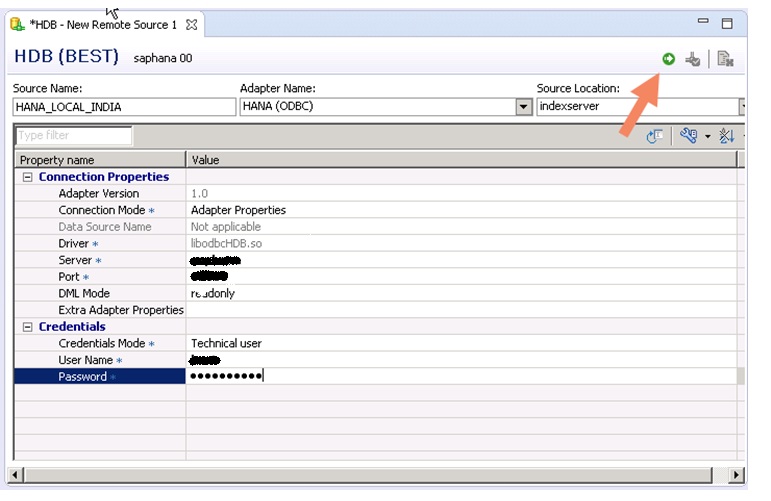Open the Adapter Name dropdown arrow
771x501 pixels.
[524, 107]
